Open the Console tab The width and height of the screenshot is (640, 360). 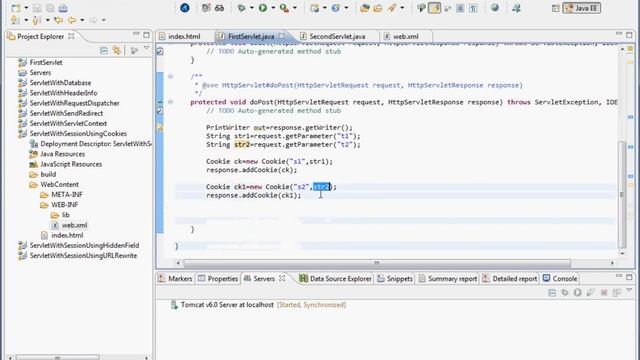click(x=560, y=279)
